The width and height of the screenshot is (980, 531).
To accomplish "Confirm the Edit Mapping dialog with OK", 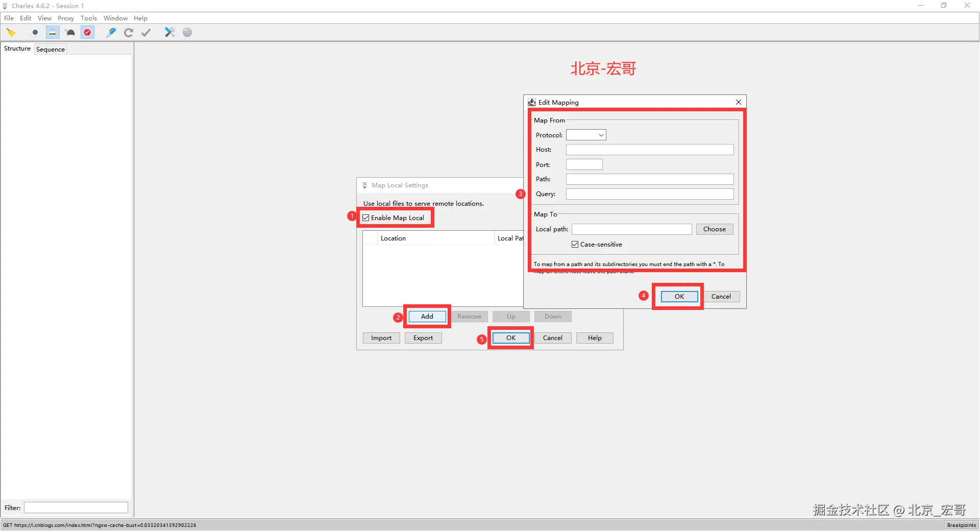I will click(x=679, y=297).
